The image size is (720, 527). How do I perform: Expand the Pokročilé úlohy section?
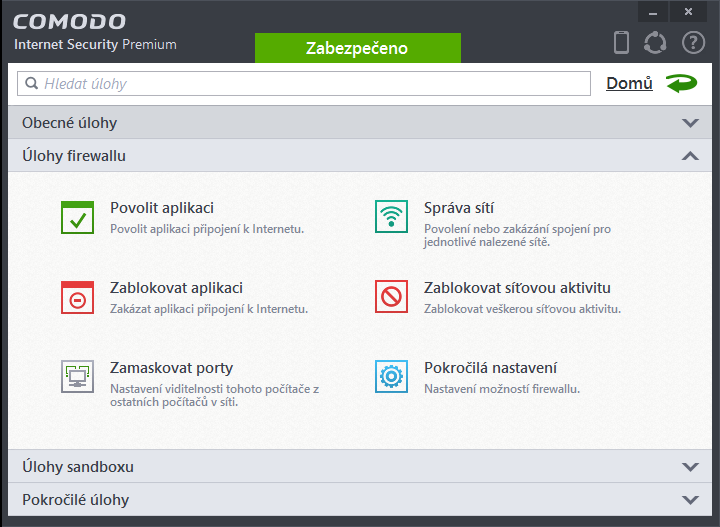tap(689, 500)
